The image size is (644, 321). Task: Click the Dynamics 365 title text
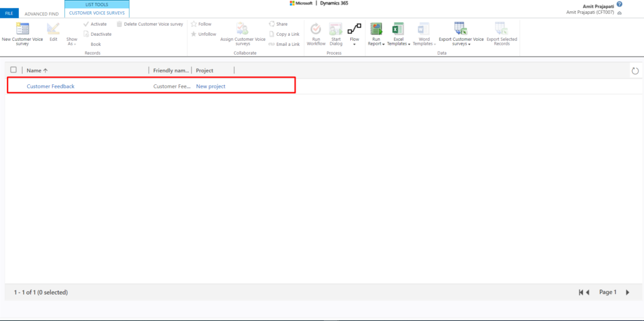334,3
